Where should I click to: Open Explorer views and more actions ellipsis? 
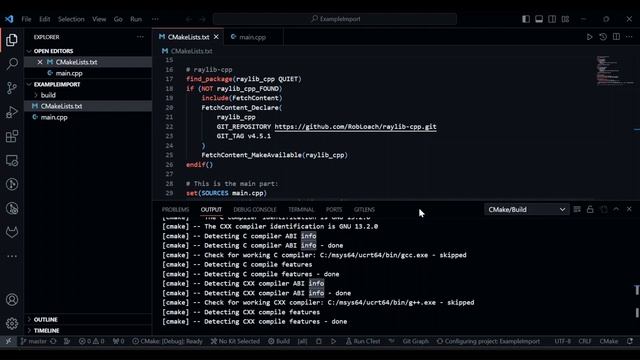pyautogui.click(x=140, y=37)
